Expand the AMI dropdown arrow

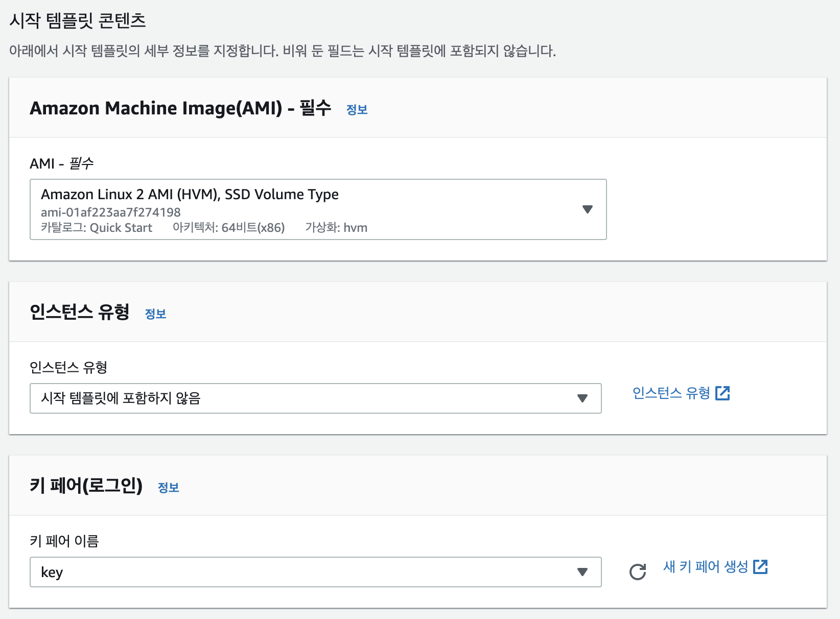[588, 209]
